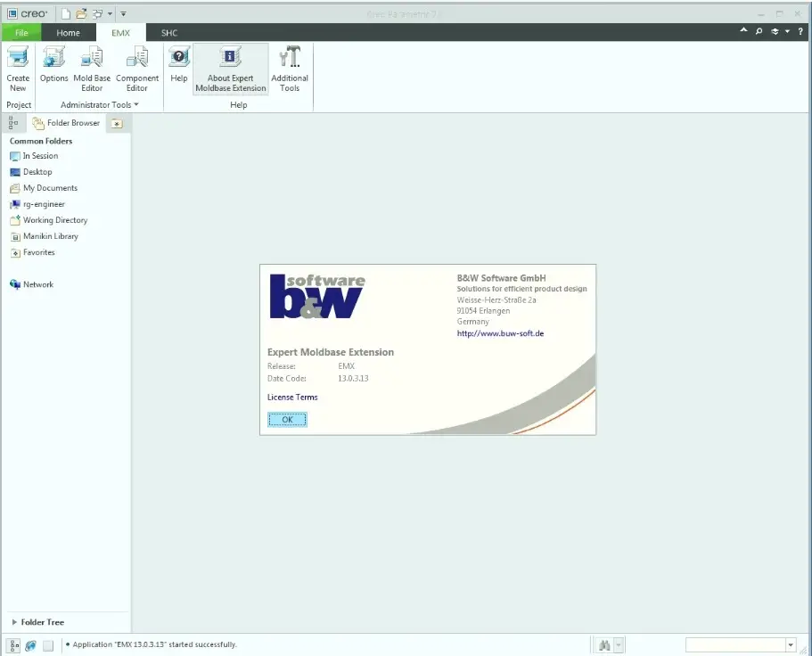Click the PTC Learning Connector icon
The width and height of the screenshot is (812, 656).
[x=775, y=31]
